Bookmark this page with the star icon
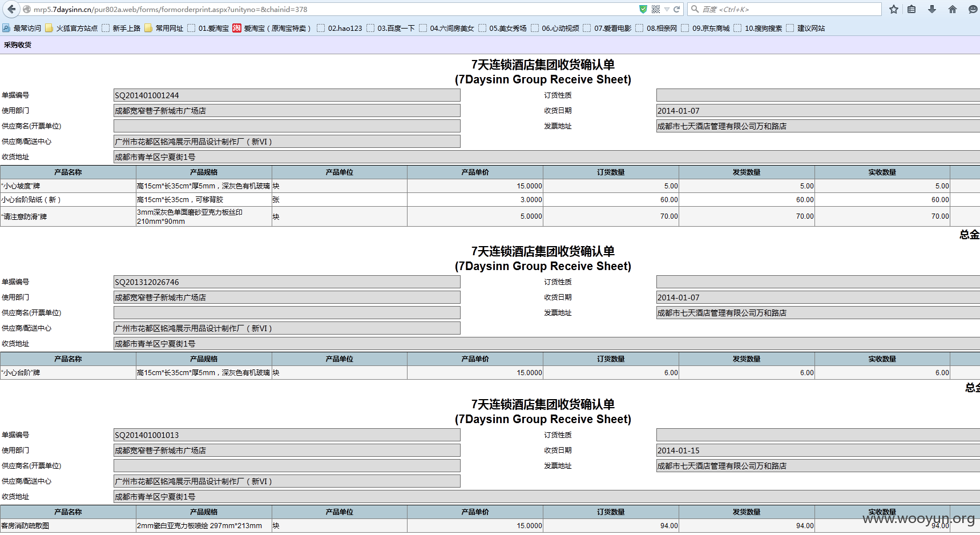 [893, 9]
